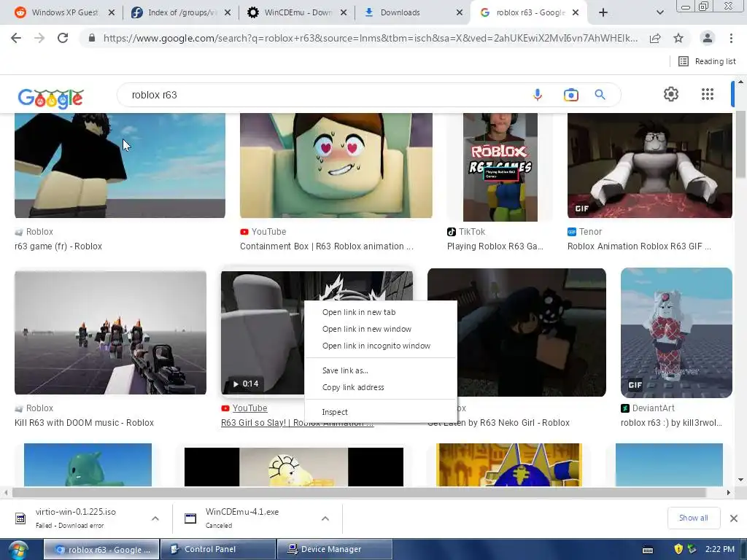The height and width of the screenshot is (560, 747).
Task: Open Google quick settings gear
Action: pyautogui.click(x=671, y=94)
